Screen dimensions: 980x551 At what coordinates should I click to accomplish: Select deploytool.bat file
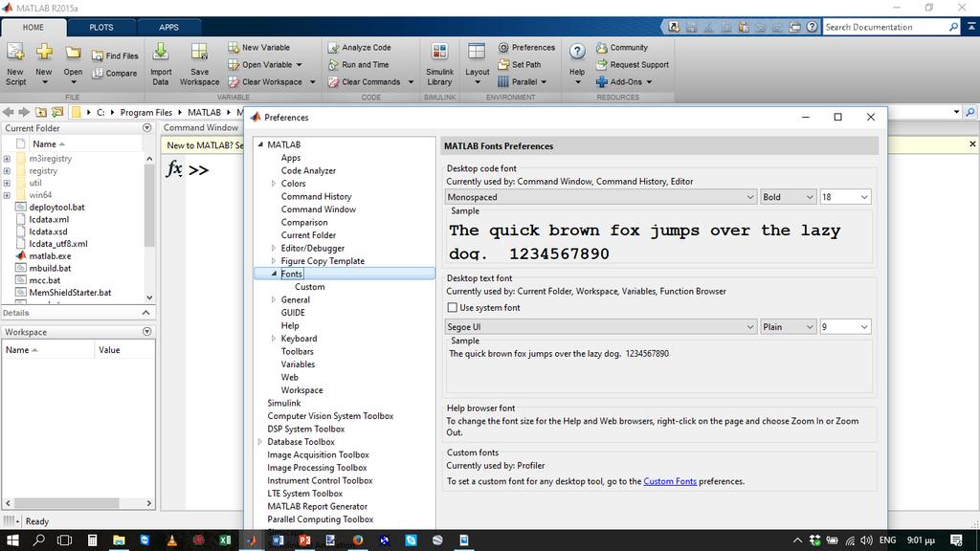coord(56,208)
